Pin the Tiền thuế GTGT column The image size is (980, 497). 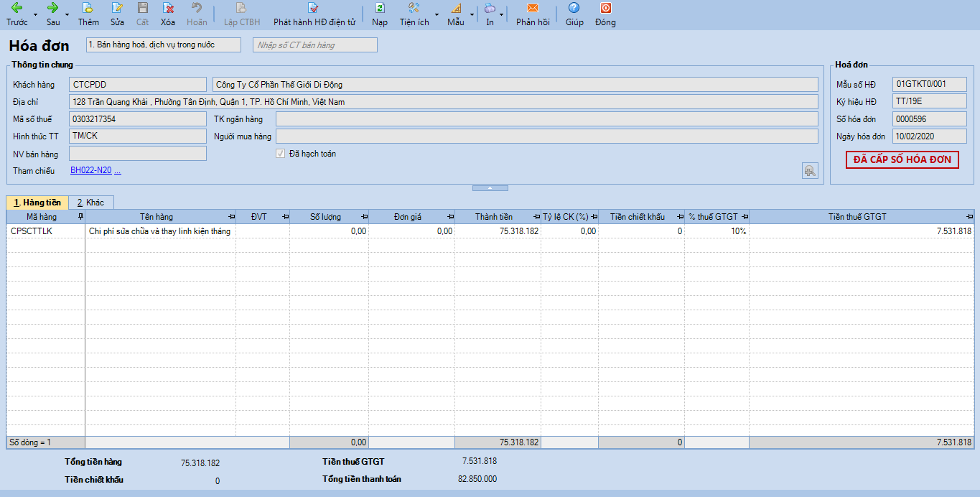tap(969, 217)
